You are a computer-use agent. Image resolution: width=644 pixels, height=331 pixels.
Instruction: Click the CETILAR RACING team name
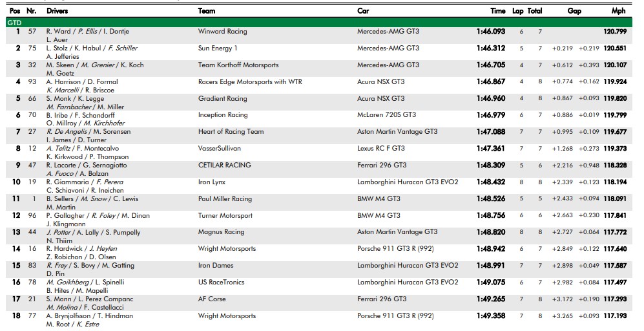pyautogui.click(x=224, y=165)
